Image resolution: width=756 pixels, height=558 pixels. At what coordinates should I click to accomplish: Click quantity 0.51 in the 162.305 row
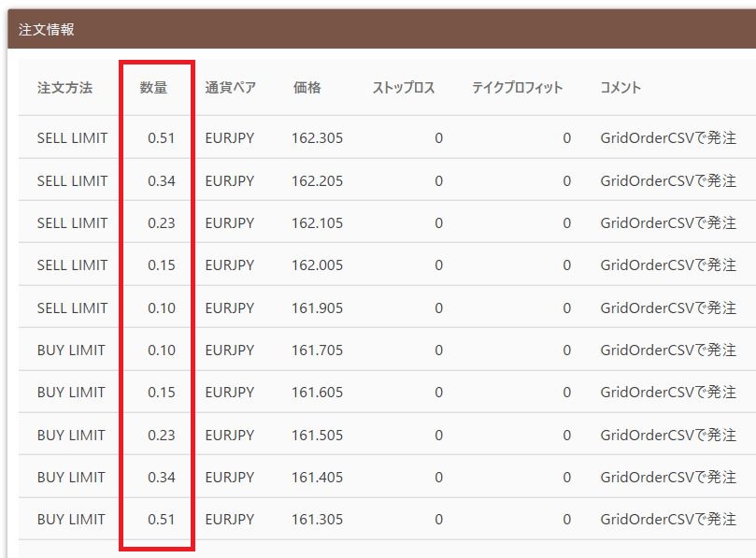(161, 138)
